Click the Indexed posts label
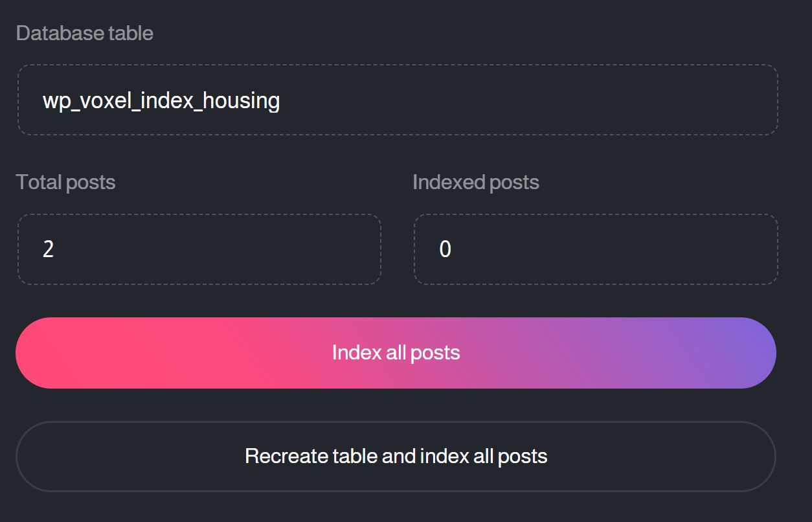The image size is (812, 522). [475, 182]
